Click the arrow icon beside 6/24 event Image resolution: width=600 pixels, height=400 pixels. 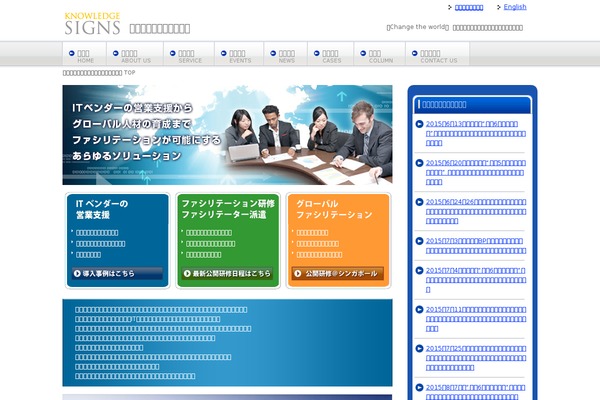pyautogui.click(x=419, y=202)
